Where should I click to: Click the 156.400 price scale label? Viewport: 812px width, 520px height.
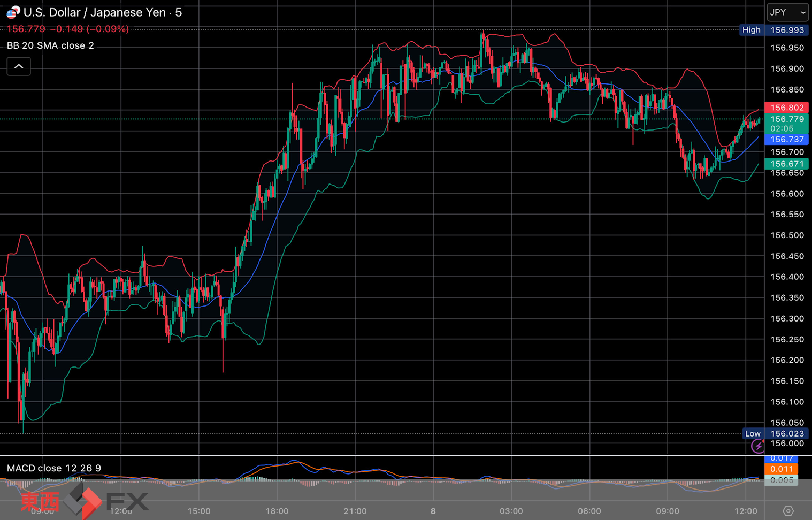tap(787, 277)
